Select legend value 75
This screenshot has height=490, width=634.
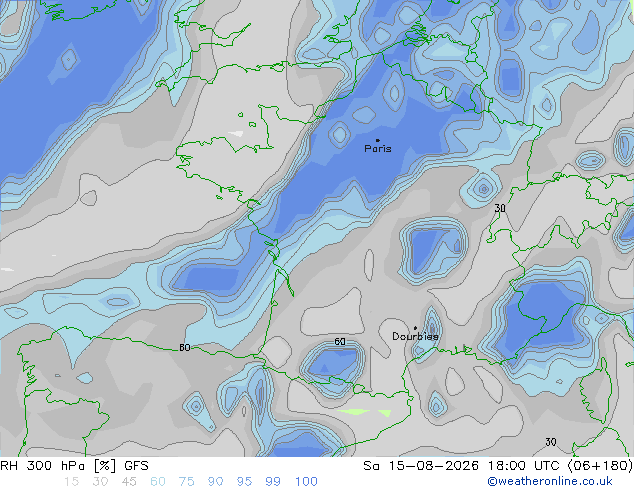186,482
